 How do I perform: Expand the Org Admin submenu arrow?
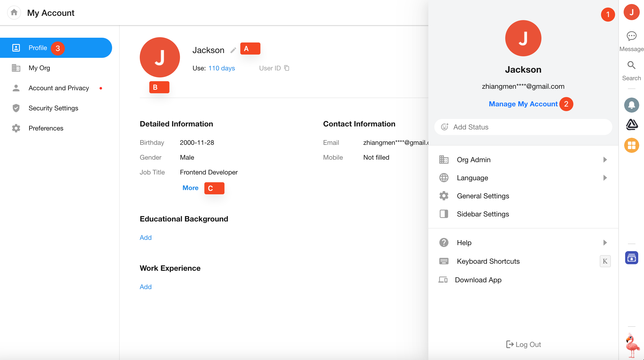pos(605,160)
